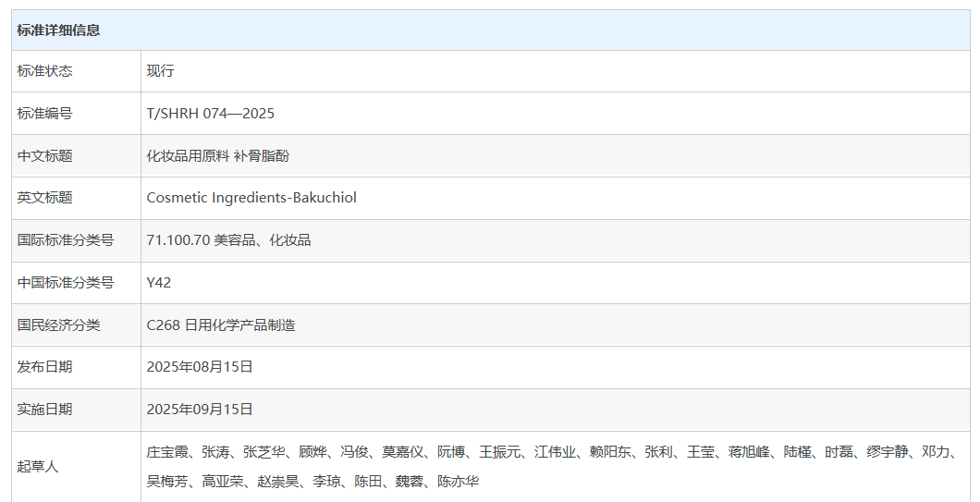The image size is (980, 502).
Task: Select the 71.100.70 美容品、化妆品 classification value
Action: coord(228,240)
